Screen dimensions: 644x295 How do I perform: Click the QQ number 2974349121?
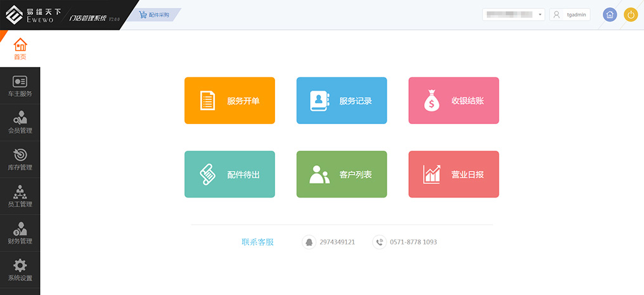(x=337, y=242)
